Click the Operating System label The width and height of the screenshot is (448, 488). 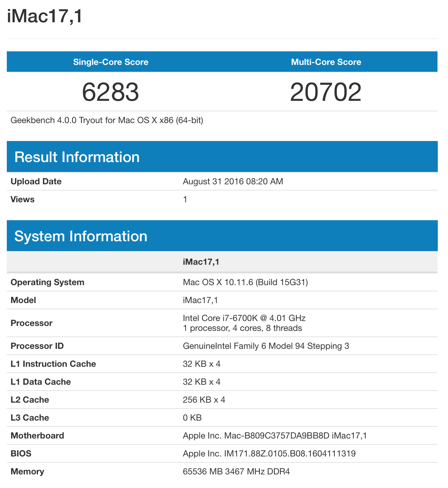pyautogui.click(x=47, y=282)
